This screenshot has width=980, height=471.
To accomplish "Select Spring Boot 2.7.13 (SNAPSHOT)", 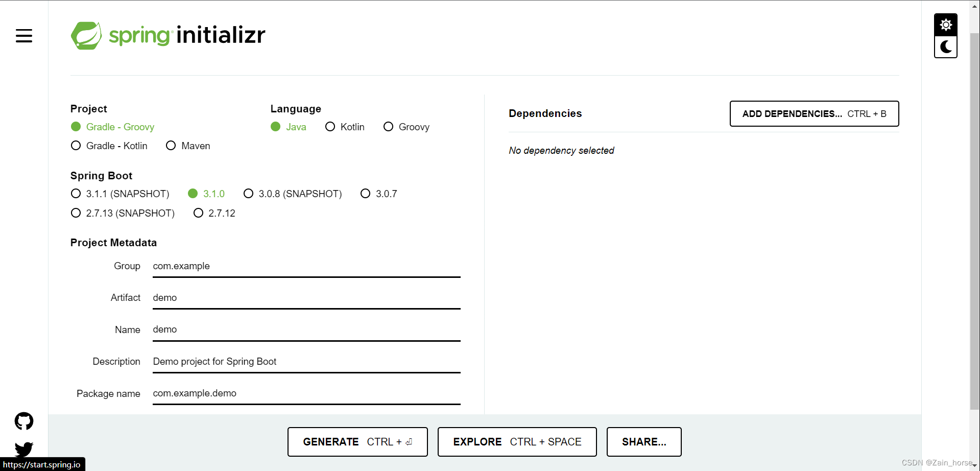I will coord(123,213).
